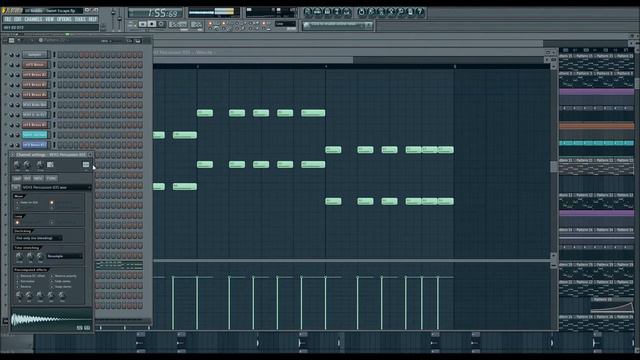Click the sample waveform preview in Channel settings

tap(51, 321)
